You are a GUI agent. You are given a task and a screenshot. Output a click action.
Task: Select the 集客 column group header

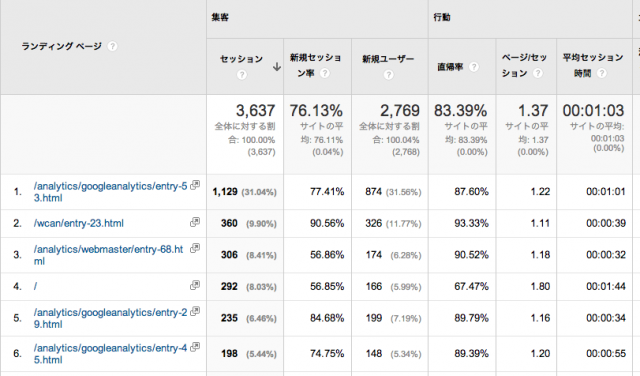(x=220, y=18)
